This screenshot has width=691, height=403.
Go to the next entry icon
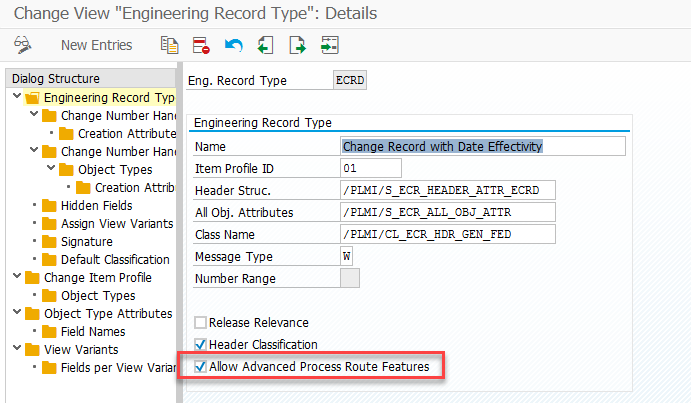(297, 45)
